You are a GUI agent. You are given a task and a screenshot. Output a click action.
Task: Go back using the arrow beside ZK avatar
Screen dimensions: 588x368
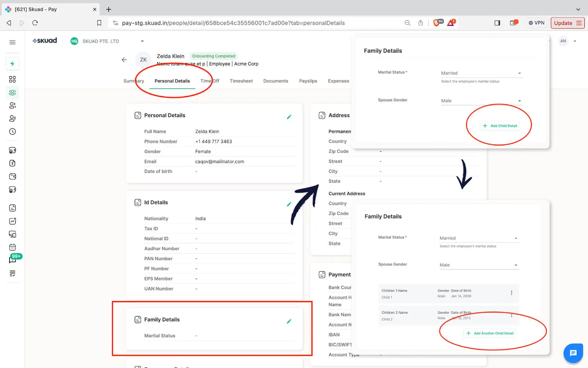coord(124,60)
